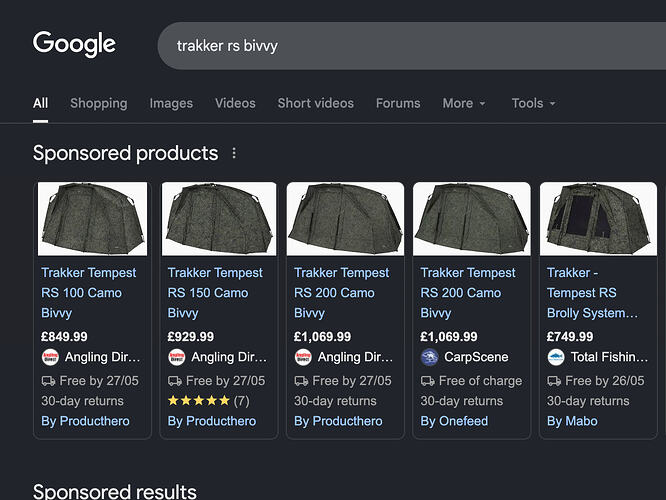The image size is (666, 500).
Task: Select the All tab
Action: coord(40,103)
